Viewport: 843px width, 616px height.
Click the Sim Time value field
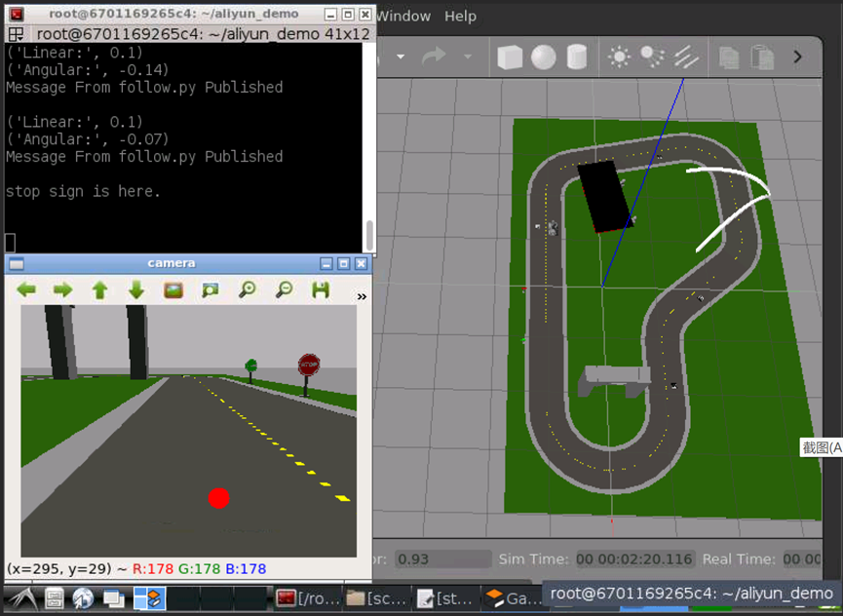pyautogui.click(x=634, y=559)
